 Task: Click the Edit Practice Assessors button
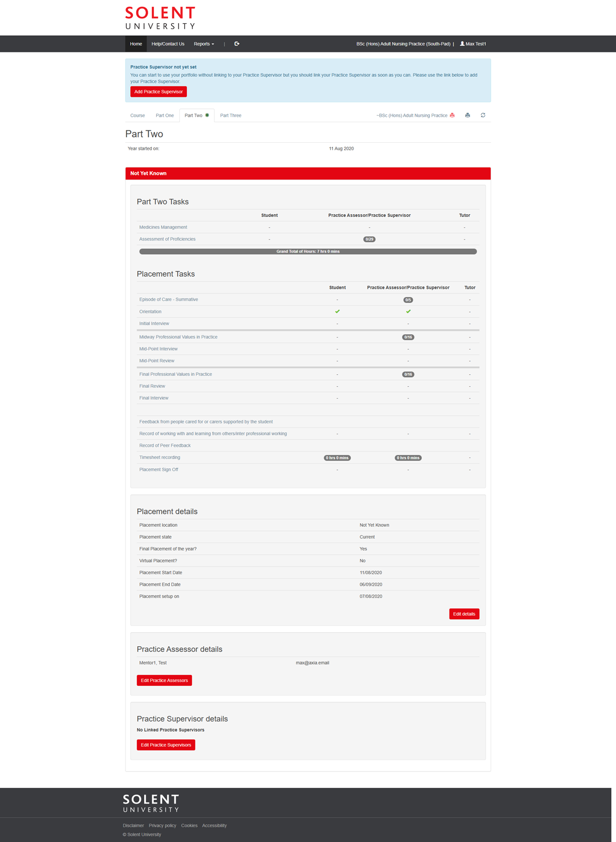tap(164, 680)
